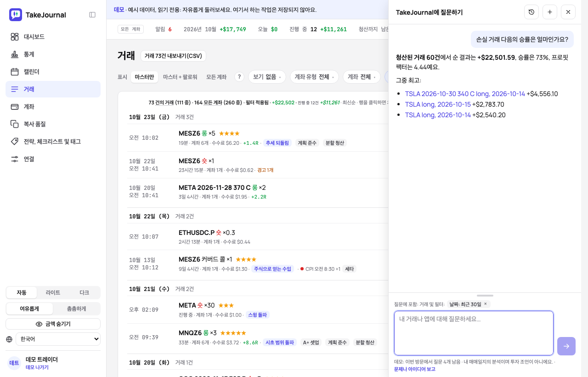Go to 복사 품질 in sidebar
This screenshot has height=377, width=588.
(53, 124)
